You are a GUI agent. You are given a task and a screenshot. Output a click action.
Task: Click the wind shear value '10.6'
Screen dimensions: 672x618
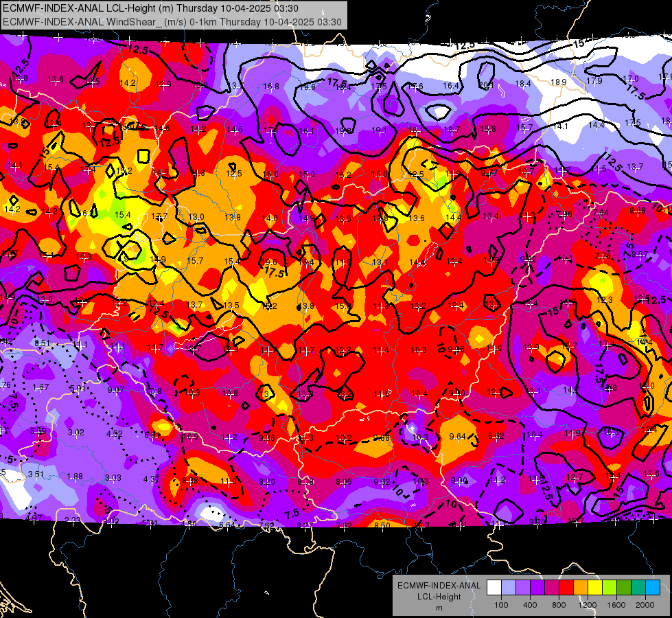[419, 350]
